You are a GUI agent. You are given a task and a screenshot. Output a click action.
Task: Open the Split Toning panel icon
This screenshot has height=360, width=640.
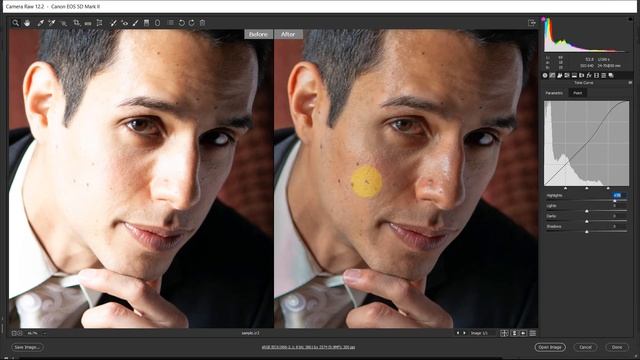(x=574, y=76)
